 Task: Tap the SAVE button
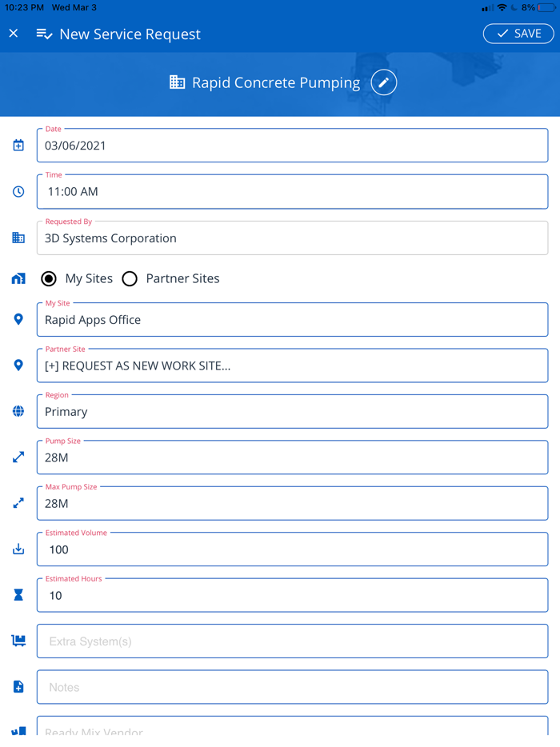pyautogui.click(x=518, y=34)
